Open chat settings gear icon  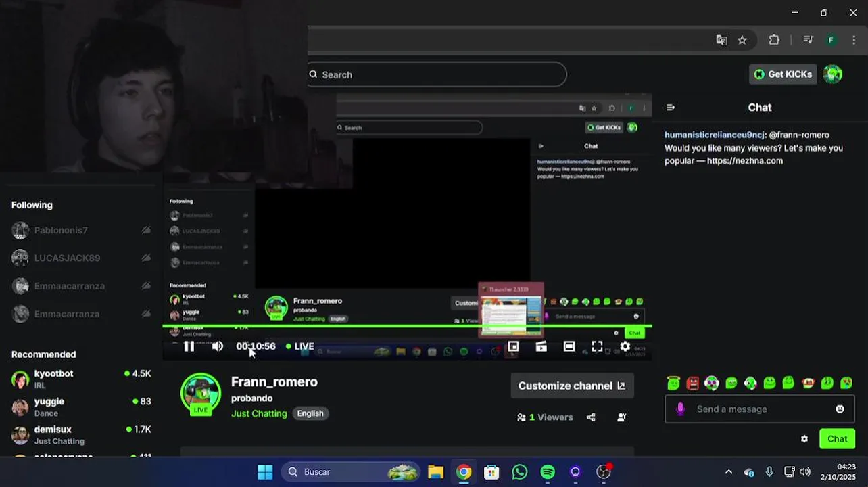tap(804, 439)
